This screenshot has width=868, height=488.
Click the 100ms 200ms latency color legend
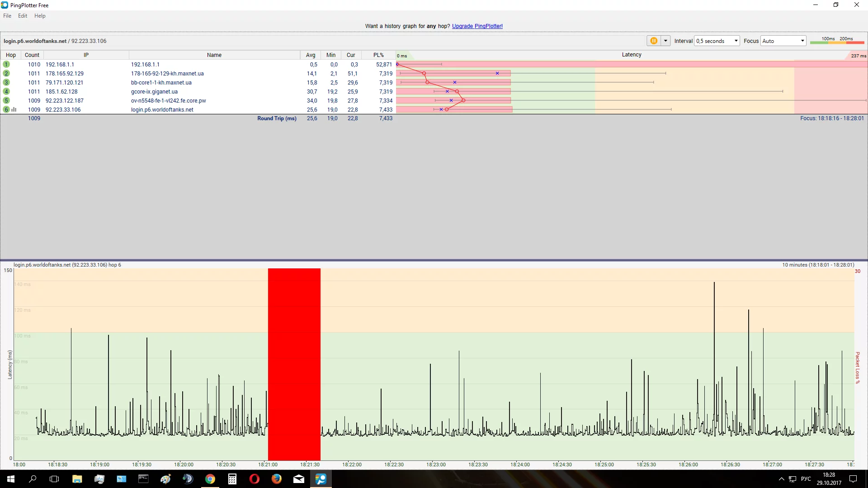tap(837, 41)
